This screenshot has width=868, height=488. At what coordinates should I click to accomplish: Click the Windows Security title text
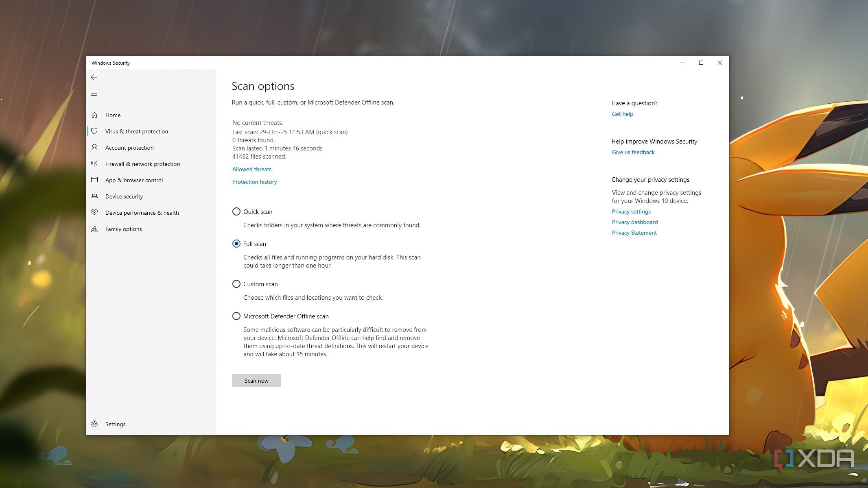coord(111,63)
